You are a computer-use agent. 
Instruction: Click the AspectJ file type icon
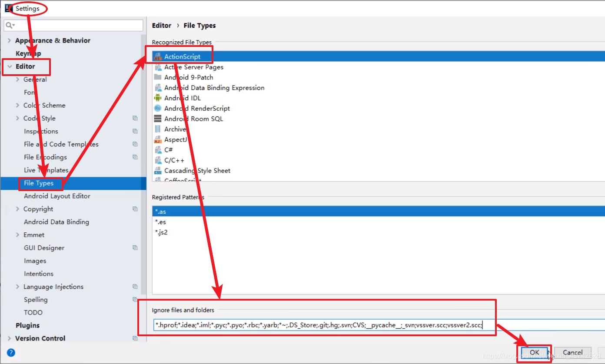[158, 139]
